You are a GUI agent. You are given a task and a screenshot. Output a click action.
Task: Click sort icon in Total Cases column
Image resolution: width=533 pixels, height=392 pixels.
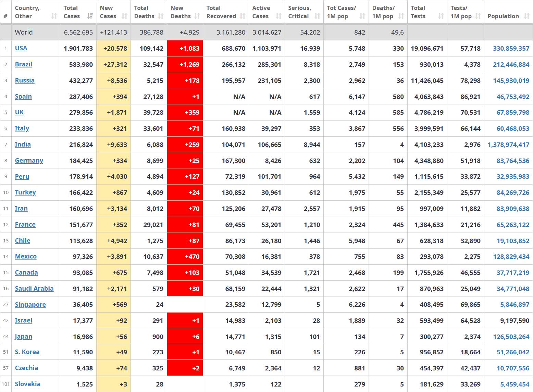coord(90,16)
